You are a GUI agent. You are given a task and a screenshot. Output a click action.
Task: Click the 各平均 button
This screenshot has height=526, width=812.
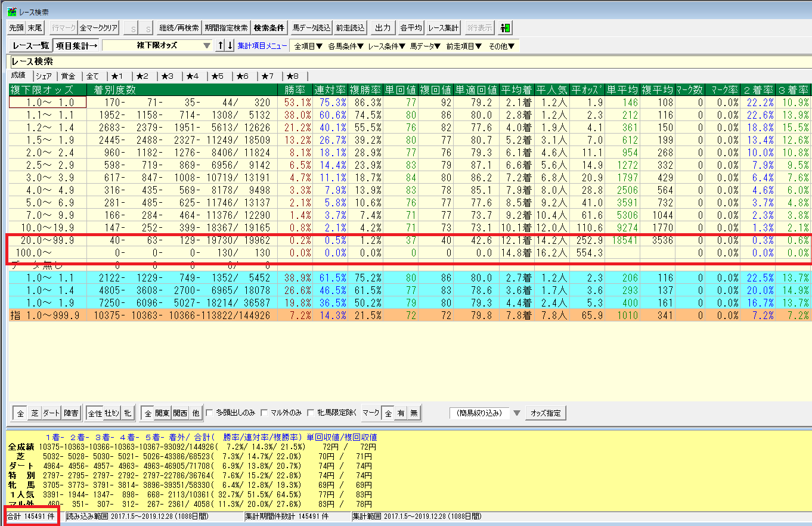[x=411, y=27]
